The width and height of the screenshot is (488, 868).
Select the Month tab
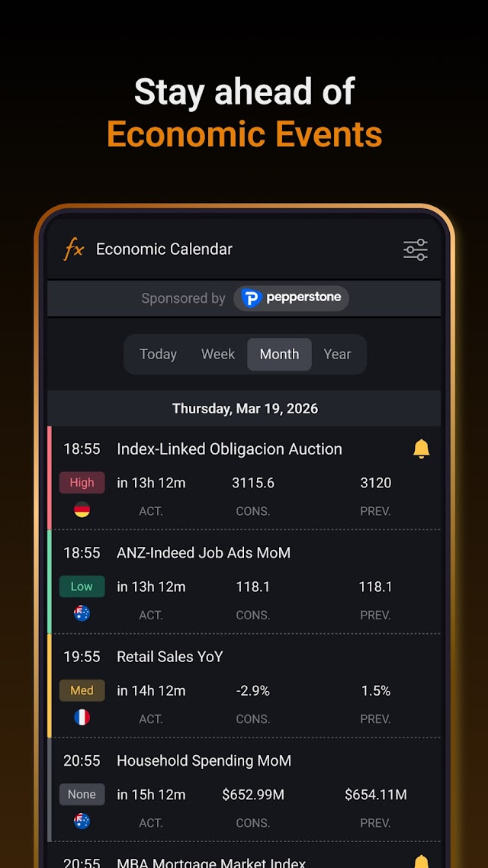279,354
